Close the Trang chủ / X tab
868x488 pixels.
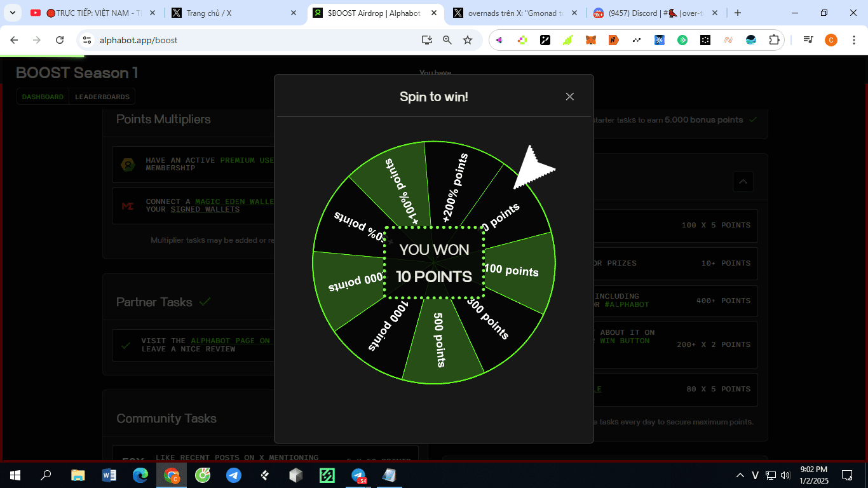tap(293, 13)
